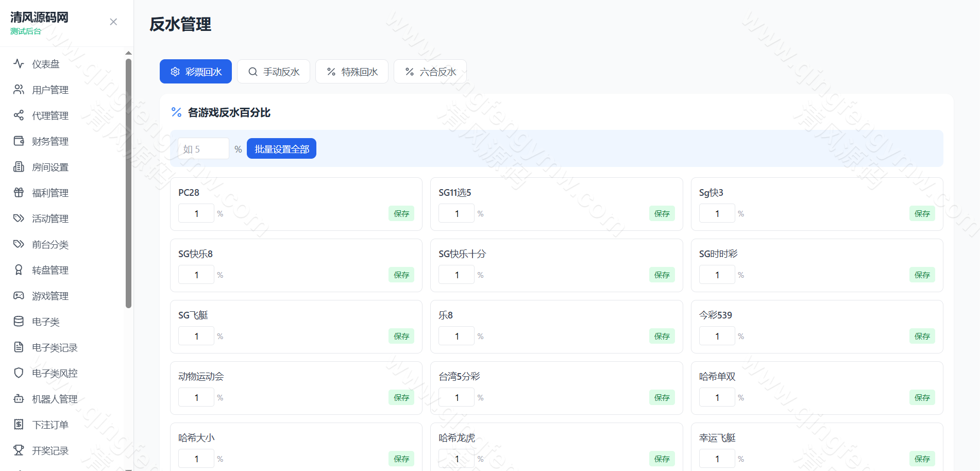Switch to the 彩票回水 tab
The image size is (980, 471).
pos(196,72)
